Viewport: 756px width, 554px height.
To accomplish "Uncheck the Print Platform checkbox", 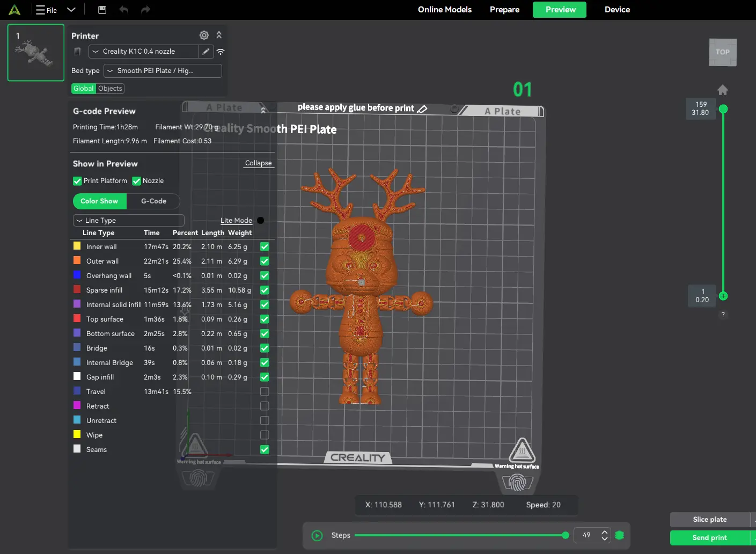I will [x=77, y=181].
